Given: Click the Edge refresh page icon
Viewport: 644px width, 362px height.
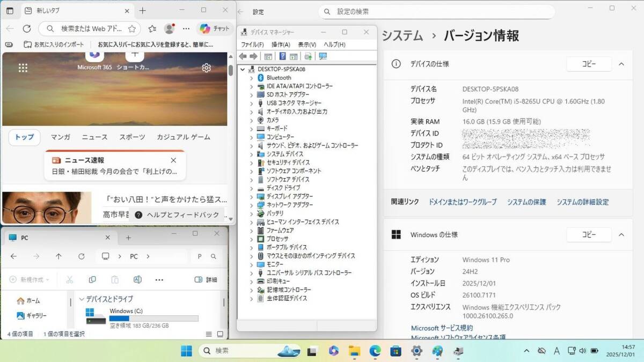Looking at the screenshot, I should pos(27,28).
